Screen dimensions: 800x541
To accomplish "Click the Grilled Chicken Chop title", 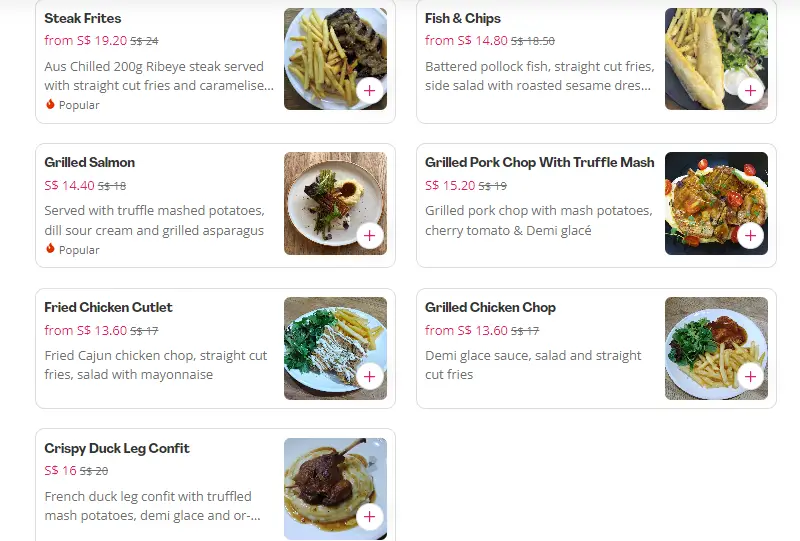I will coord(490,307).
